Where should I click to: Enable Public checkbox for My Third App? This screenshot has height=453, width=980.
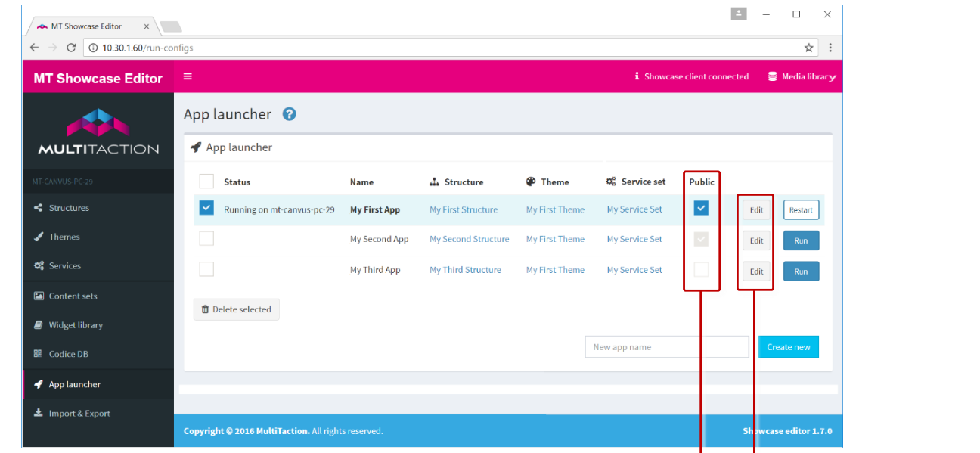(x=701, y=269)
